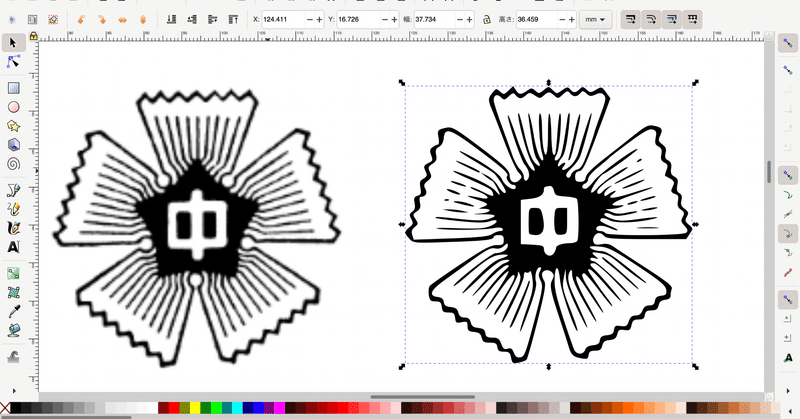Toggle scale rounded corners option
The image size is (800, 419).
tap(651, 19)
